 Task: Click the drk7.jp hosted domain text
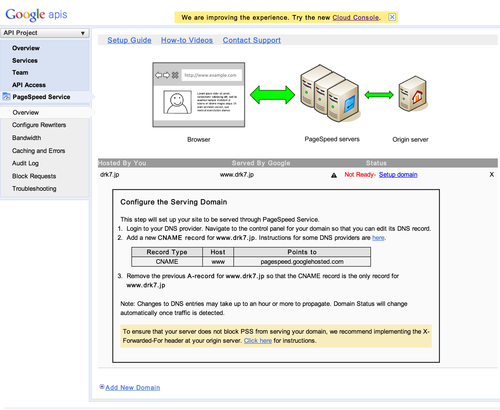coord(110,175)
